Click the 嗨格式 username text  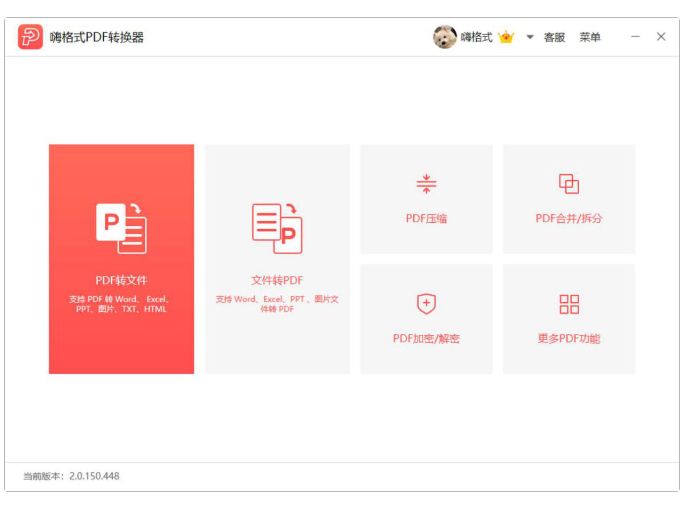click(476, 37)
